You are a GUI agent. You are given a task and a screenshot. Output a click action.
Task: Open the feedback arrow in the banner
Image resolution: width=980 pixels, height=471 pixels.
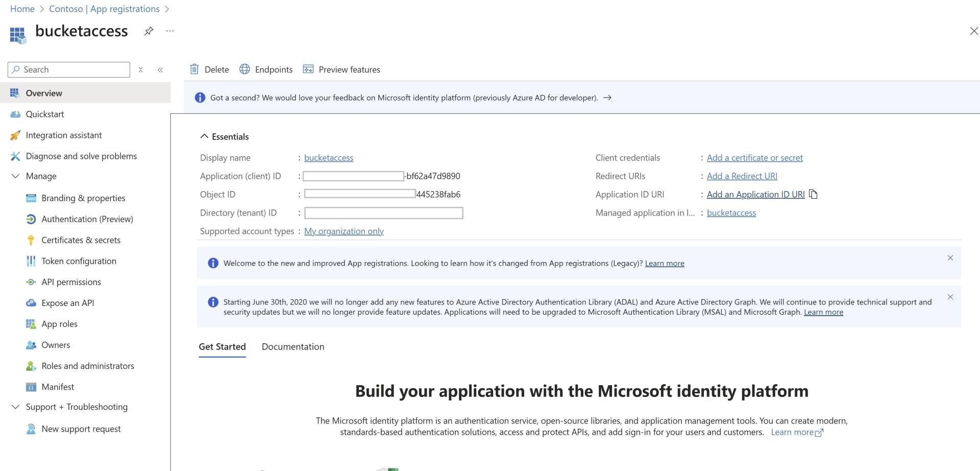click(607, 98)
